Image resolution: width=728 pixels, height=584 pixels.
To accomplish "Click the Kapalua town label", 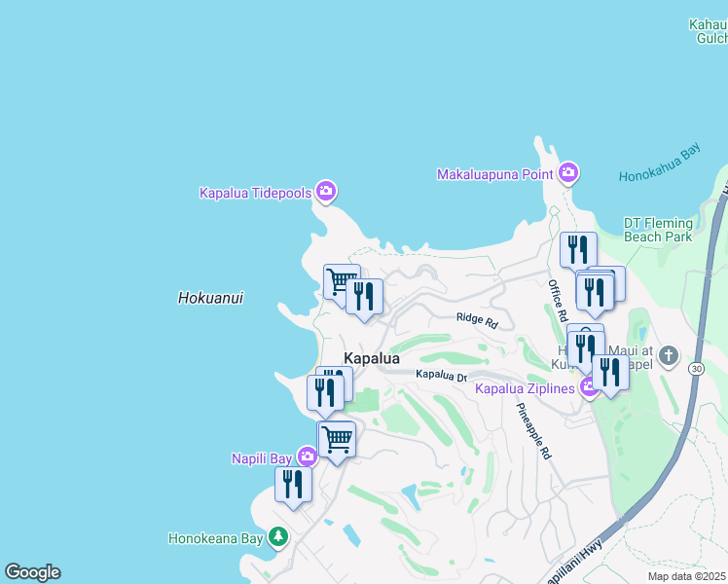I will pos(372,358).
